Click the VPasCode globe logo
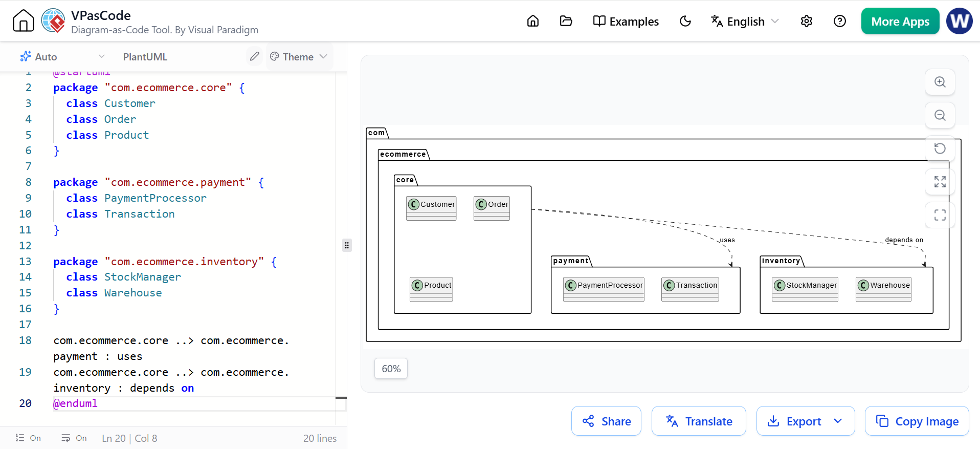Screen dimensions: 980x449 click(x=53, y=21)
